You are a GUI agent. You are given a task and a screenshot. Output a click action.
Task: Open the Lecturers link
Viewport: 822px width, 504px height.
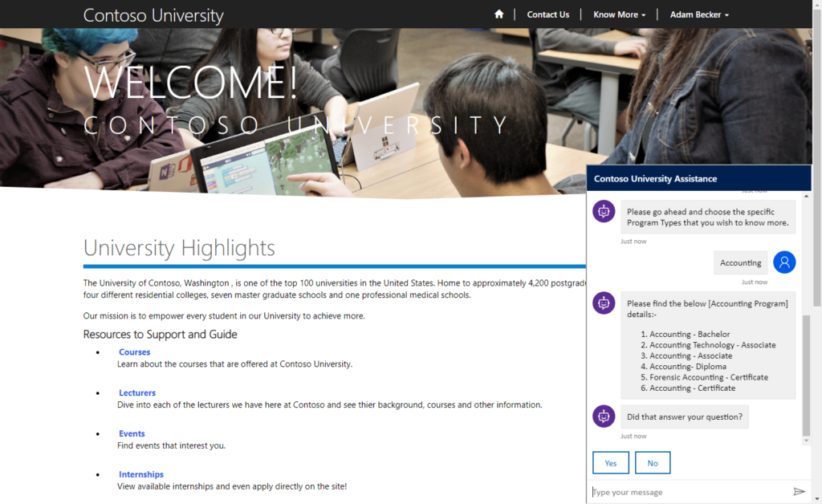click(137, 392)
